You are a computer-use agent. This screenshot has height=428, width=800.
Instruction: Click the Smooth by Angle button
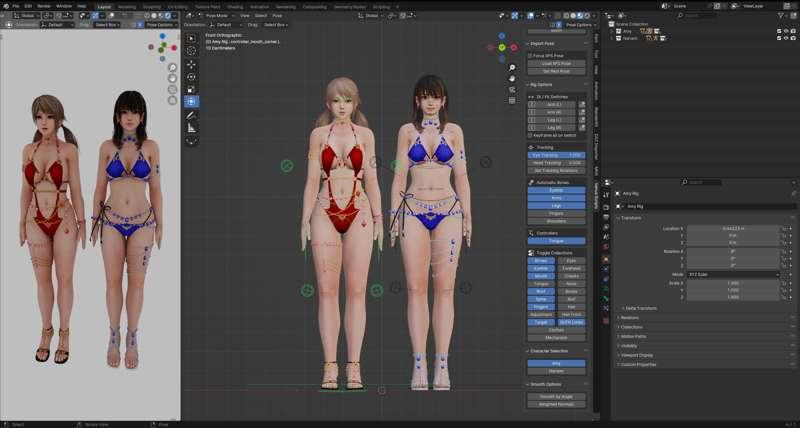[x=556, y=396]
